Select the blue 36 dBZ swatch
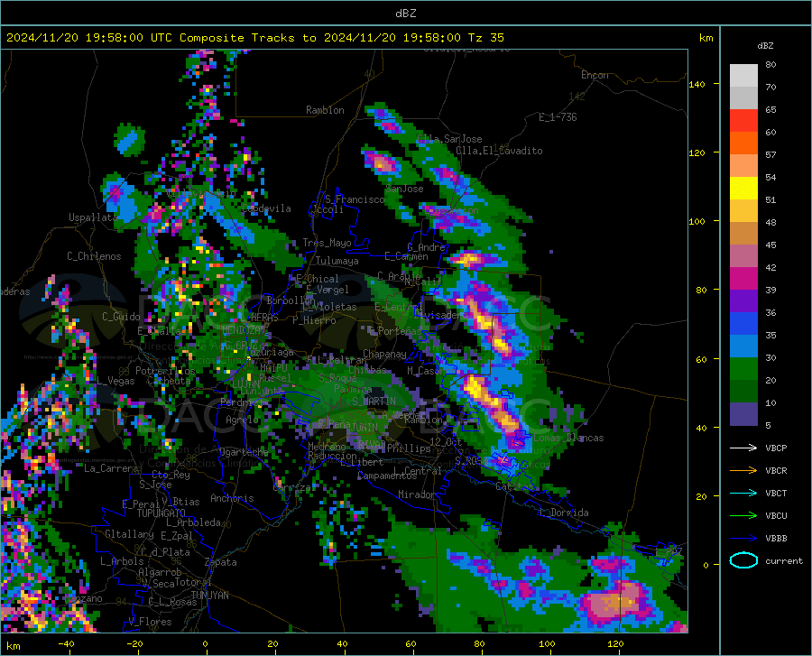Viewport: 812px width, 656px height. click(x=743, y=324)
